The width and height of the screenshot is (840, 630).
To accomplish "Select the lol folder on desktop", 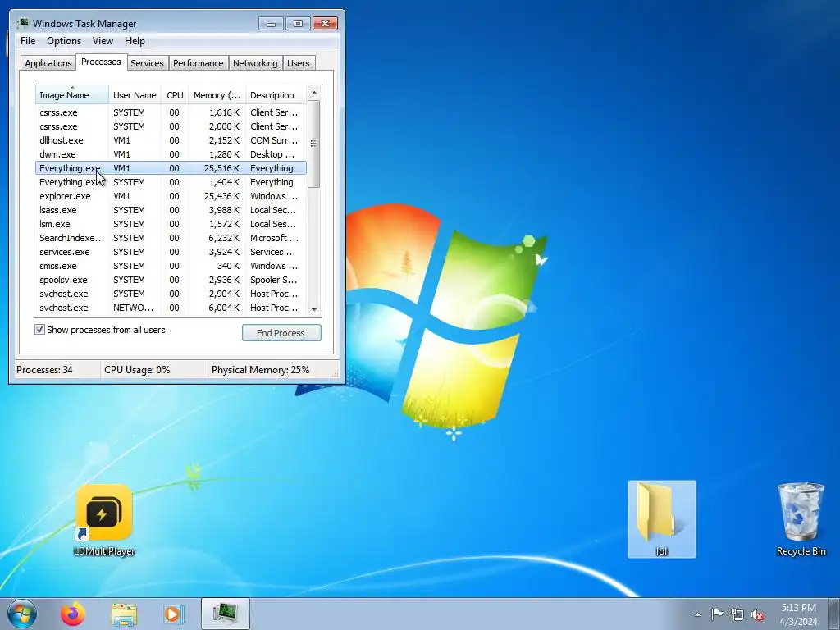I will [662, 519].
